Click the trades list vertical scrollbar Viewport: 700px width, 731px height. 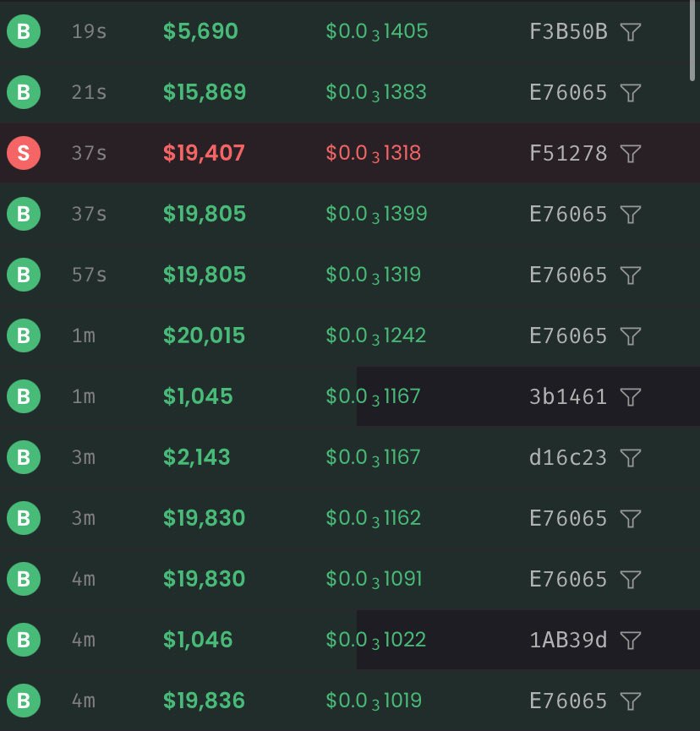coord(692,41)
